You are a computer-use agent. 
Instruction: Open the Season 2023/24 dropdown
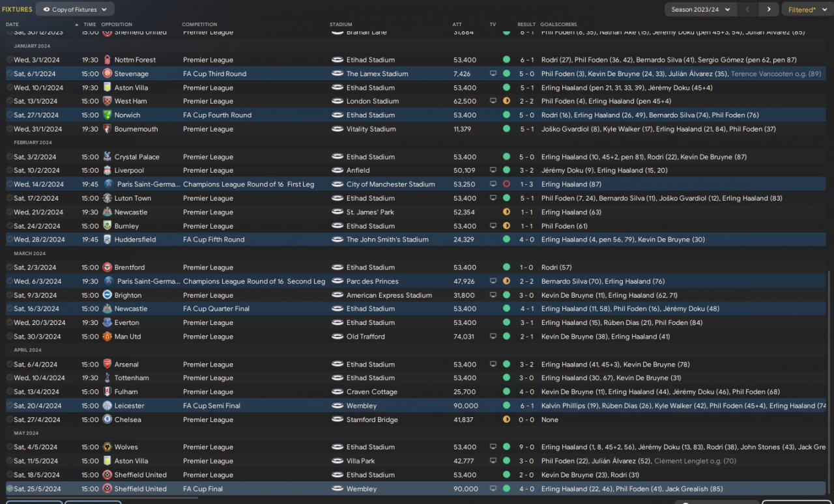(x=701, y=9)
